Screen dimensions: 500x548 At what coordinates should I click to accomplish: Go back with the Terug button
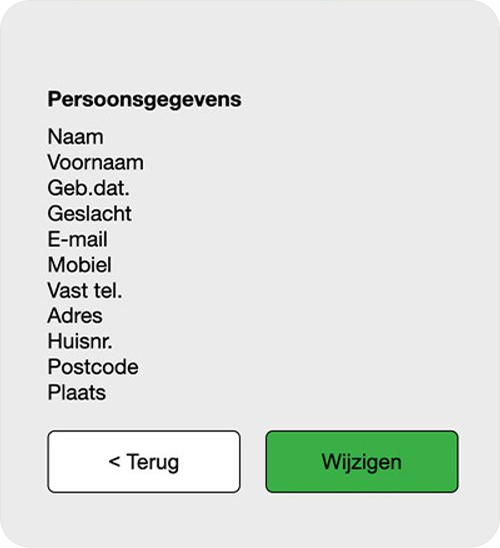coord(144,462)
